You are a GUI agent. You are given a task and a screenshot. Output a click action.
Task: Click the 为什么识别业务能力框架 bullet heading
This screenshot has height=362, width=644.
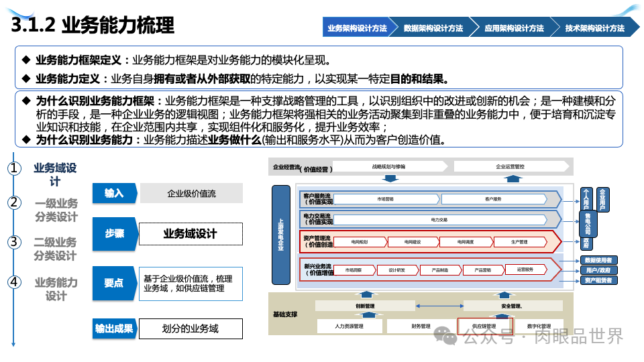click(95, 101)
